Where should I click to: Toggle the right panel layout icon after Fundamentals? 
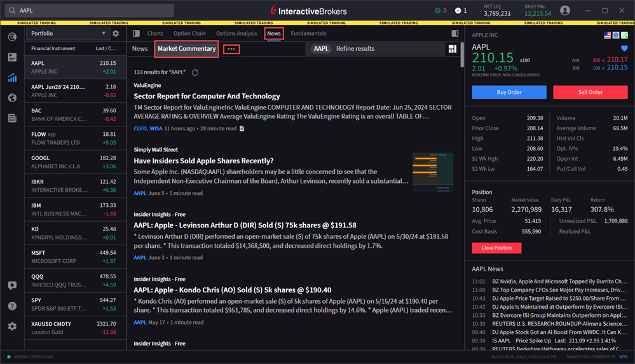pyautogui.click(x=454, y=34)
